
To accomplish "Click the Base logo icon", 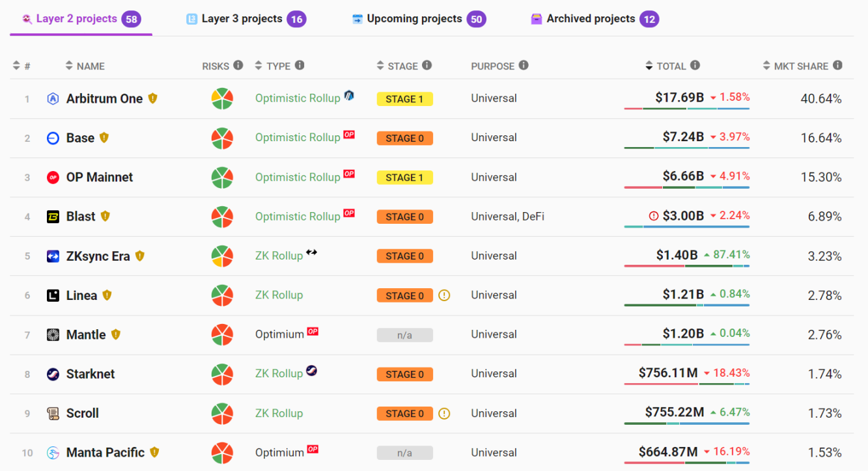I will pos(53,138).
